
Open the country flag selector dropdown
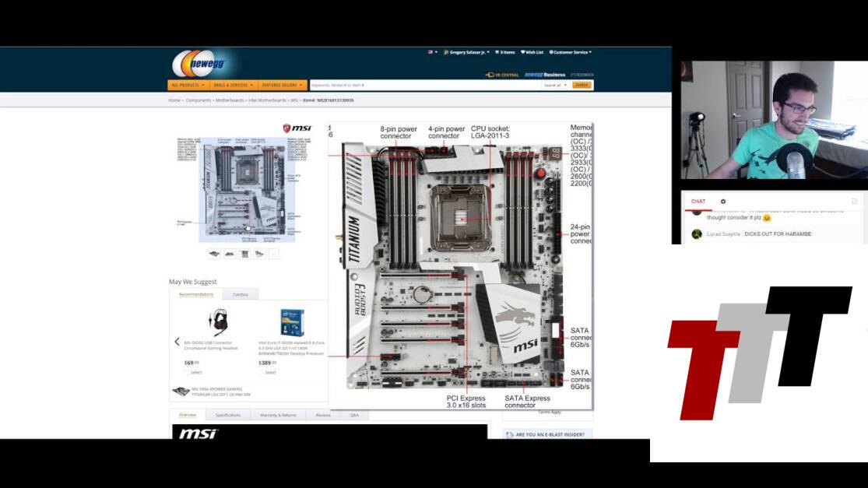(x=432, y=52)
